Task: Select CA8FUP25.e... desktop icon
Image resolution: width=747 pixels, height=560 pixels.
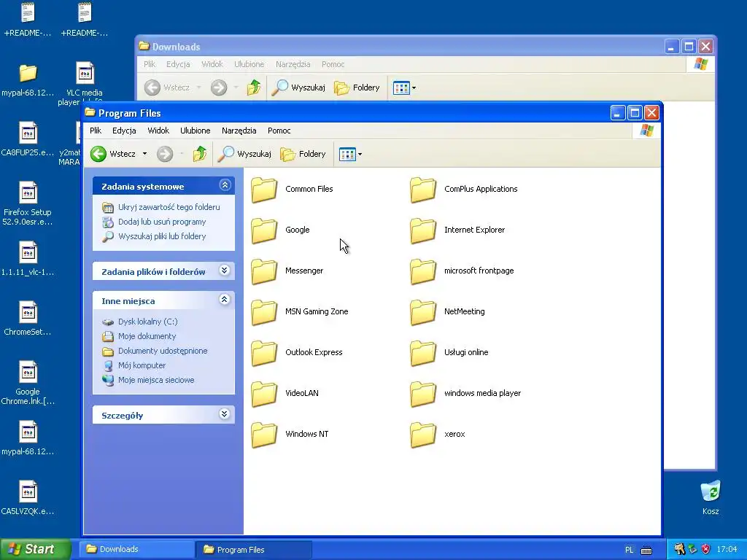Action: pos(28,139)
